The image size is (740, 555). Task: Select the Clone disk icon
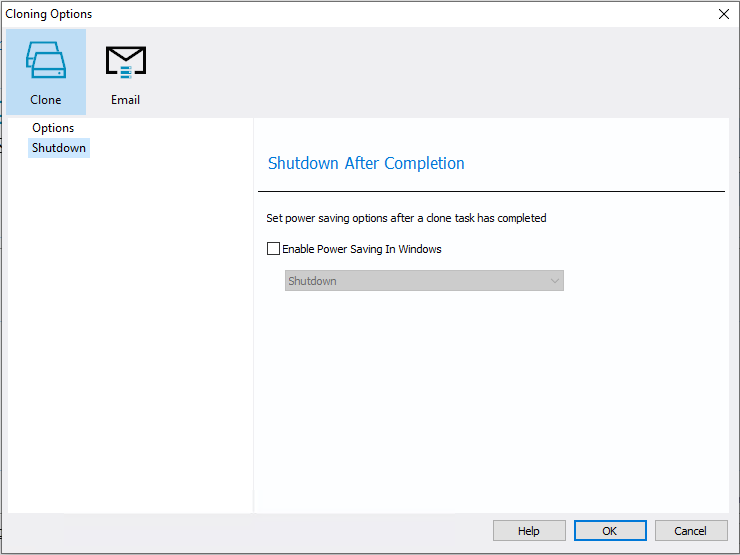[x=45, y=61]
